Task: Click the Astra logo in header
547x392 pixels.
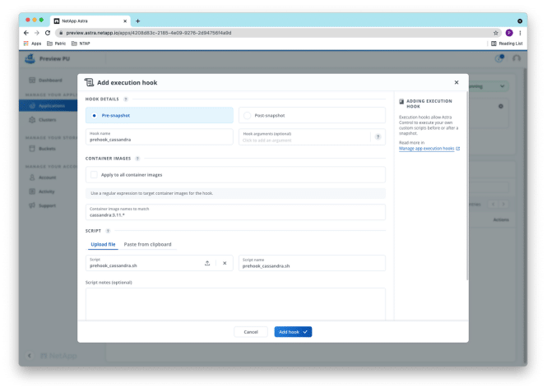Action: (x=30, y=58)
